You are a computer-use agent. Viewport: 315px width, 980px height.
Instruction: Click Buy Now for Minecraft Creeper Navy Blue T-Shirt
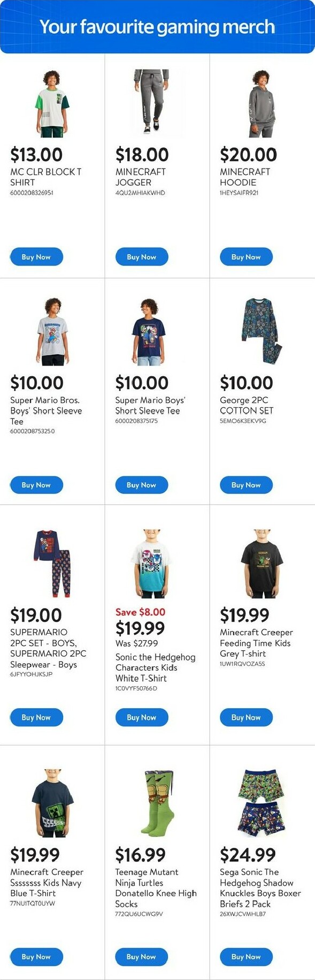click(36, 956)
